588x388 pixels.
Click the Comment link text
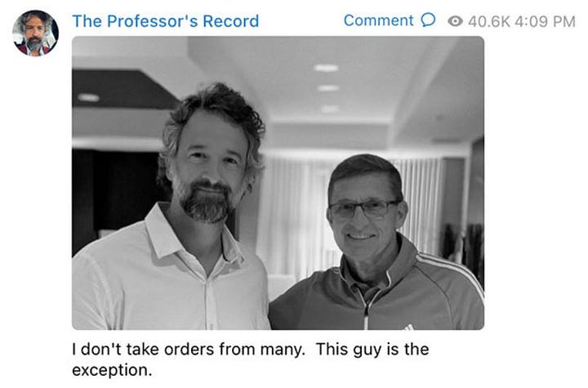coord(378,20)
